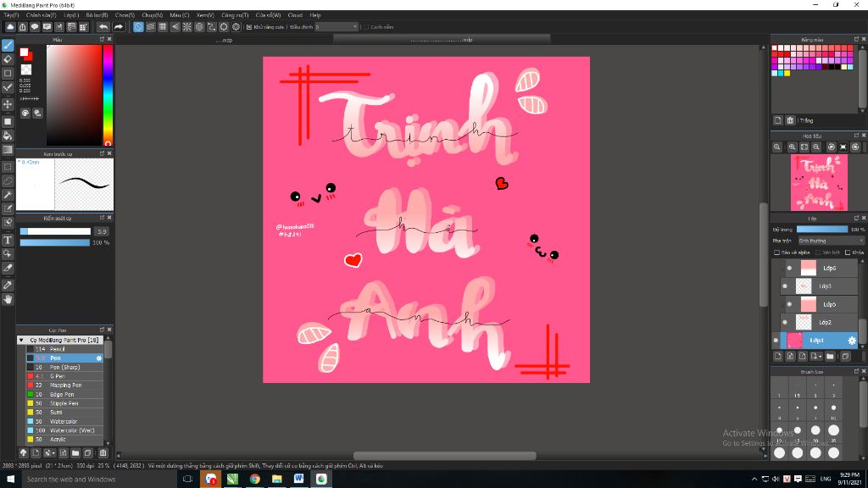The width and height of the screenshot is (868, 488).
Task: Open the Help menu
Action: coord(315,15)
